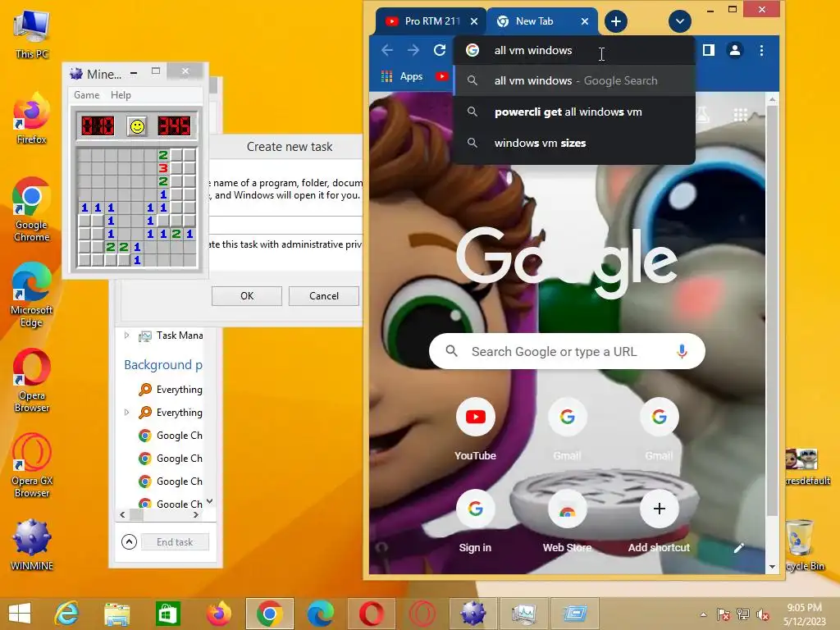This screenshot has width=840, height=630.
Task: Open YouTube shortcut tile
Action: click(x=475, y=428)
